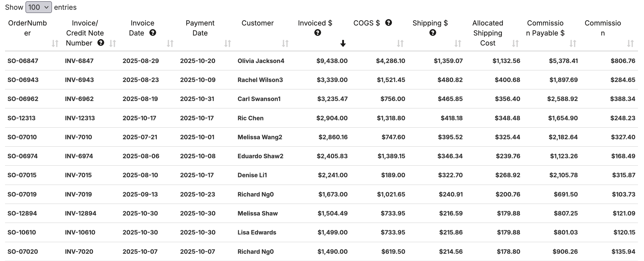Click the Invoice/Credit Note Number help icon
The width and height of the screenshot is (644, 261).
[101, 43]
